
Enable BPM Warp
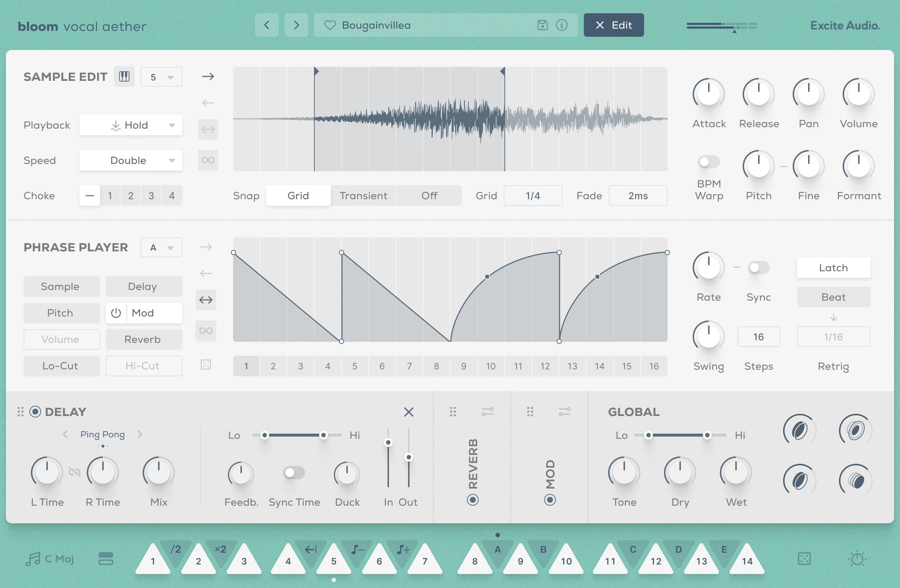point(709,162)
